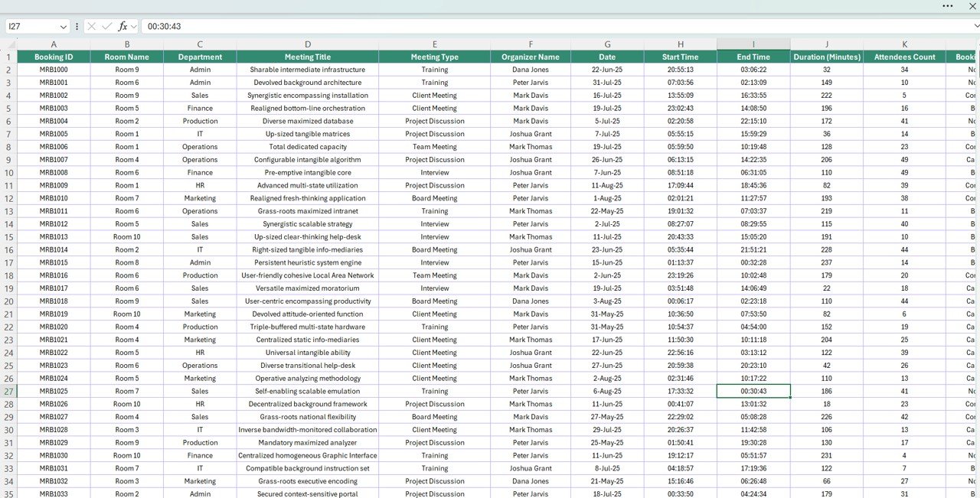
Task: Click the vertical ellipsis icon beside Name Box
Action: [x=76, y=25]
